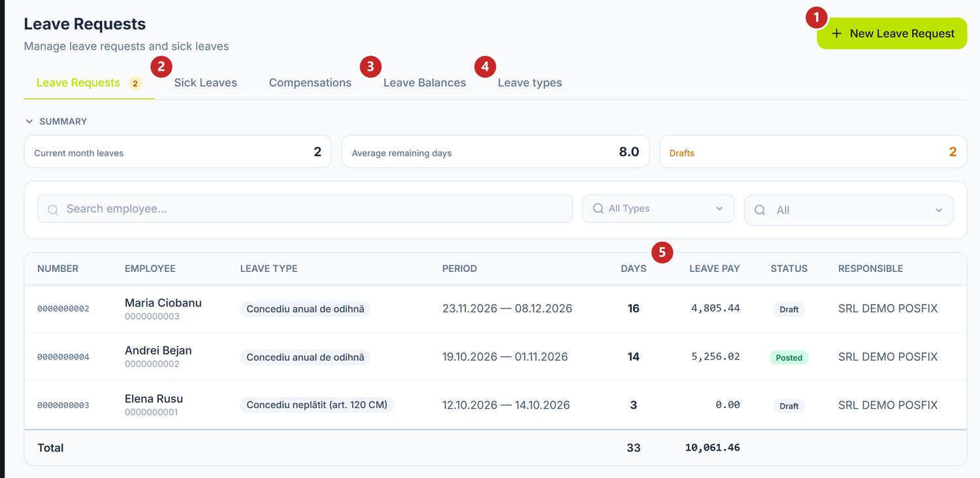Click the Draft status badge for Elena Rusu
This screenshot has height=478, width=980.
point(789,406)
